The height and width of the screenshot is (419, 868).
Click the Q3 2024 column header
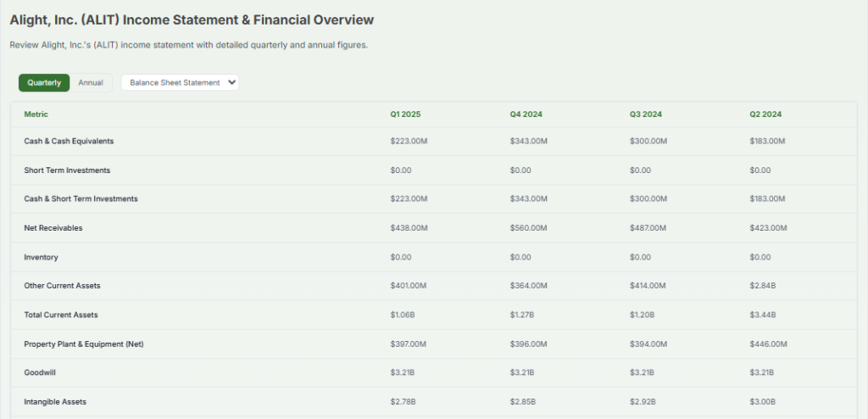[x=645, y=115]
